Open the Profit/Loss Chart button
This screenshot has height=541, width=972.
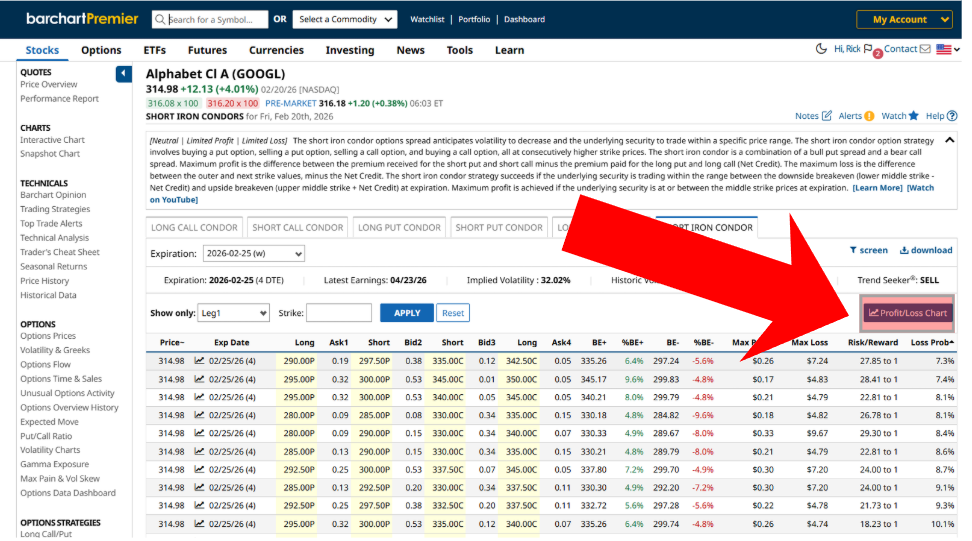pyautogui.click(x=908, y=313)
